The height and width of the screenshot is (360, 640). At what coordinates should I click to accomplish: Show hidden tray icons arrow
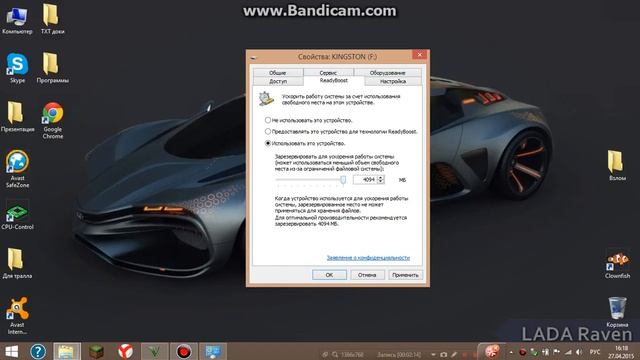[x=511, y=352]
